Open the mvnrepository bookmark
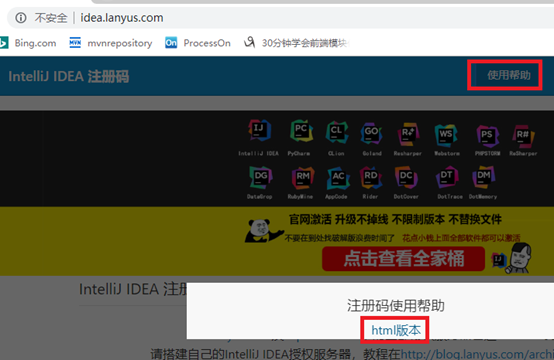 [x=111, y=43]
